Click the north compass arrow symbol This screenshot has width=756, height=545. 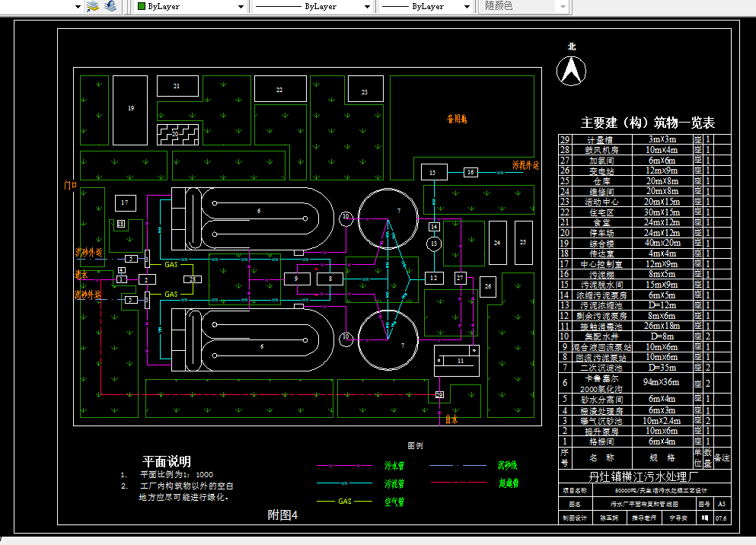coord(572,72)
